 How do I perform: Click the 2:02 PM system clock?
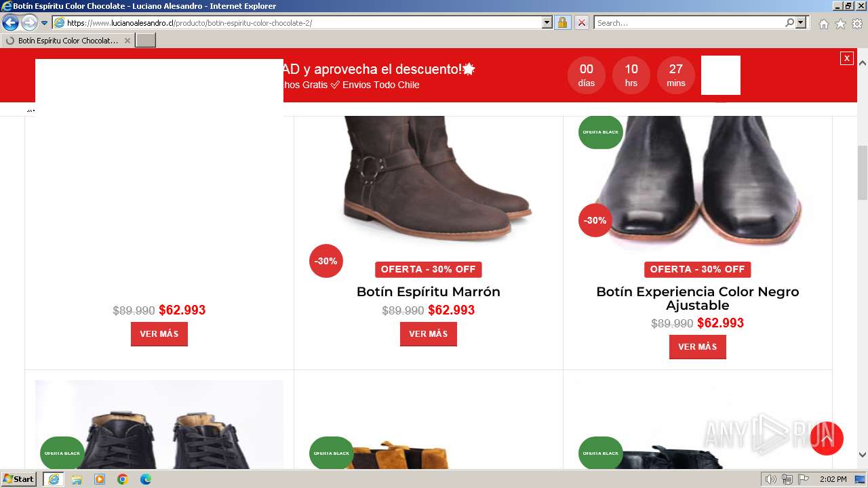[x=833, y=479]
